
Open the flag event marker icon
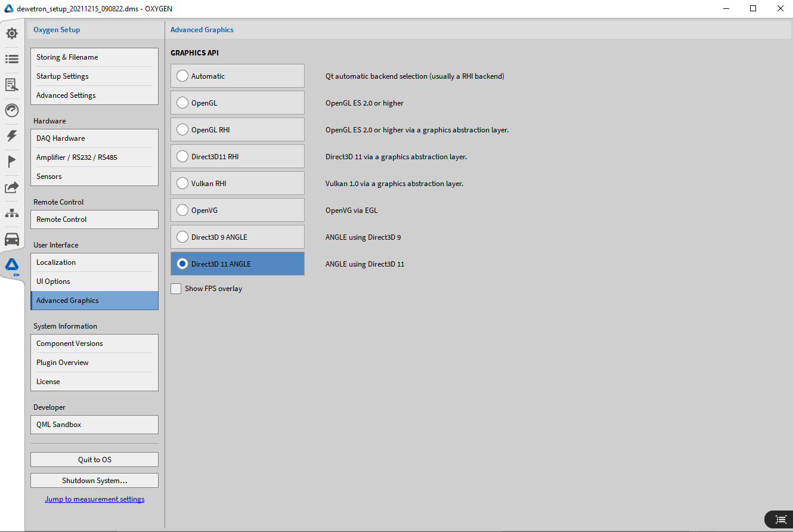tap(12, 162)
